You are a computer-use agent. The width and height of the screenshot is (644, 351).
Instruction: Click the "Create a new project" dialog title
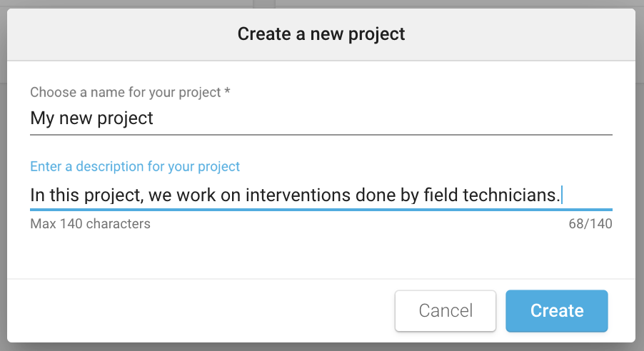coord(321,34)
